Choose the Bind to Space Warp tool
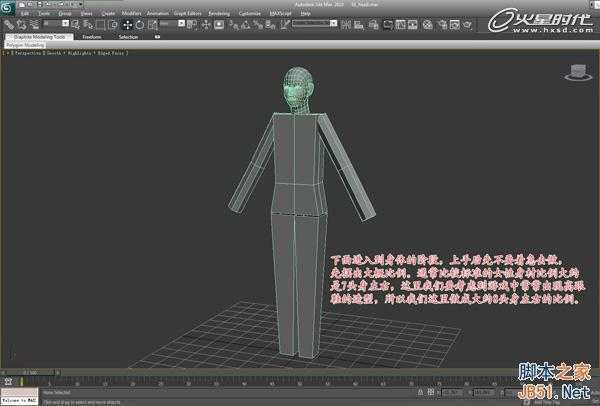The width and height of the screenshot is (600, 406). pyautogui.click(x=34, y=25)
